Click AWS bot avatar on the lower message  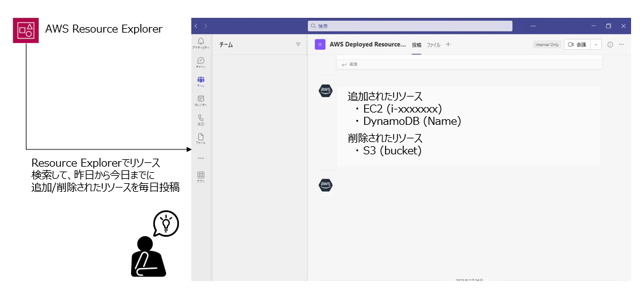[326, 185]
